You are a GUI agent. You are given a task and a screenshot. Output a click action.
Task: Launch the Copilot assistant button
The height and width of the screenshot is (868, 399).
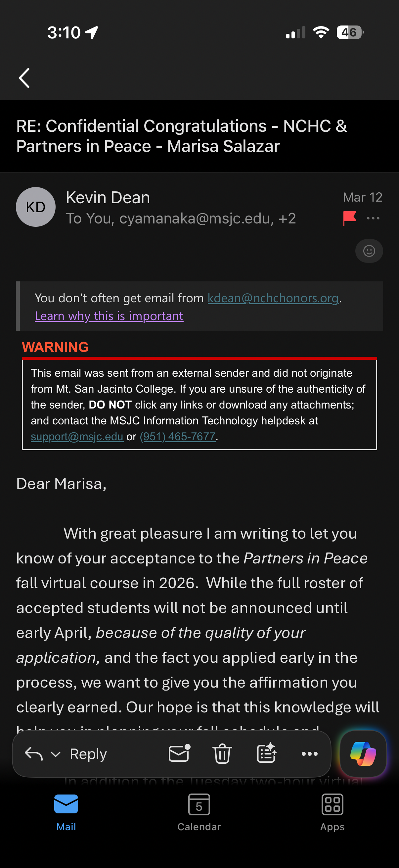(x=363, y=754)
